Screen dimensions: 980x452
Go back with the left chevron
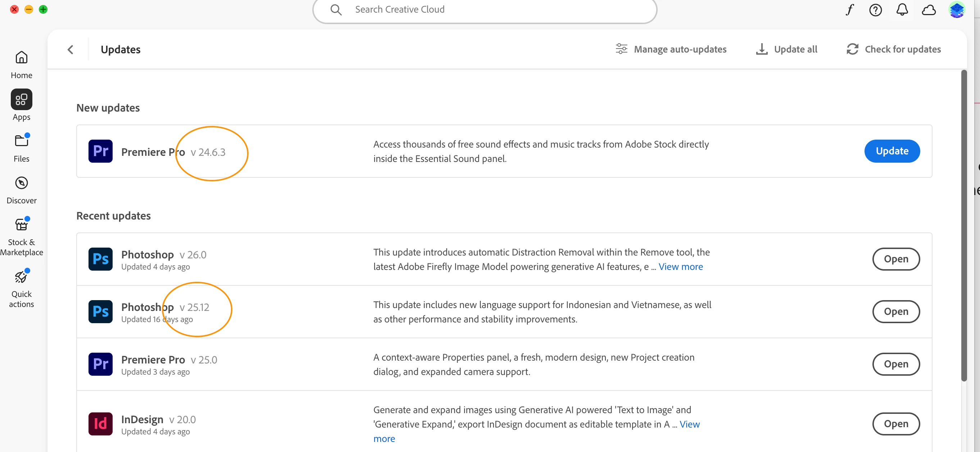point(71,49)
